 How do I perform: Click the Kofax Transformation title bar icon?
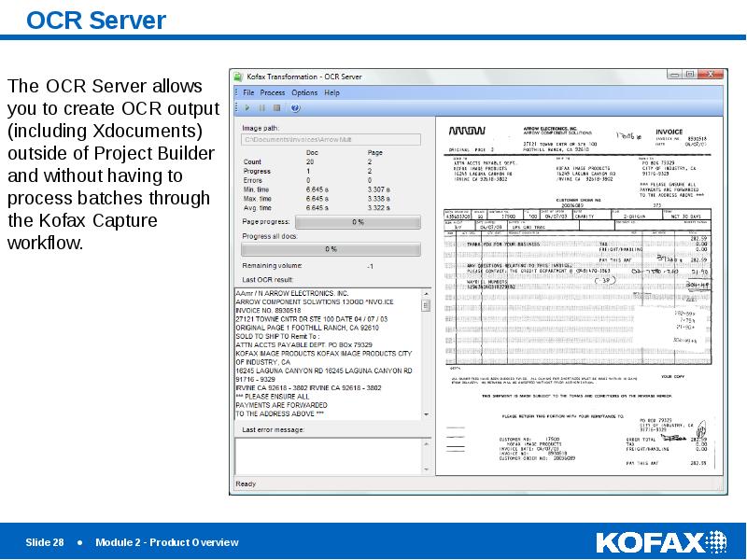tap(239, 77)
